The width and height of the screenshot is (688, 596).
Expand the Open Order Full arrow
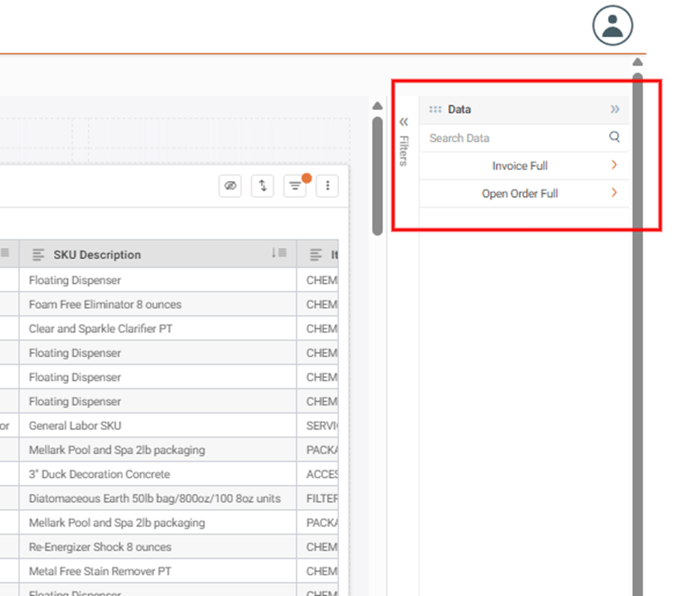coord(614,193)
